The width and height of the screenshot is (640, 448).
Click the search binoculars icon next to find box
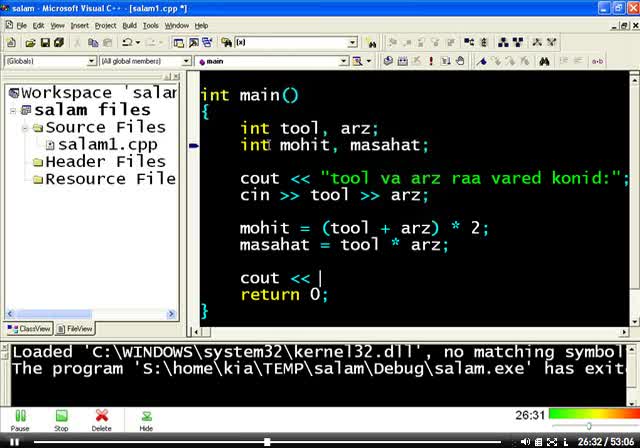pyautogui.click(x=371, y=43)
